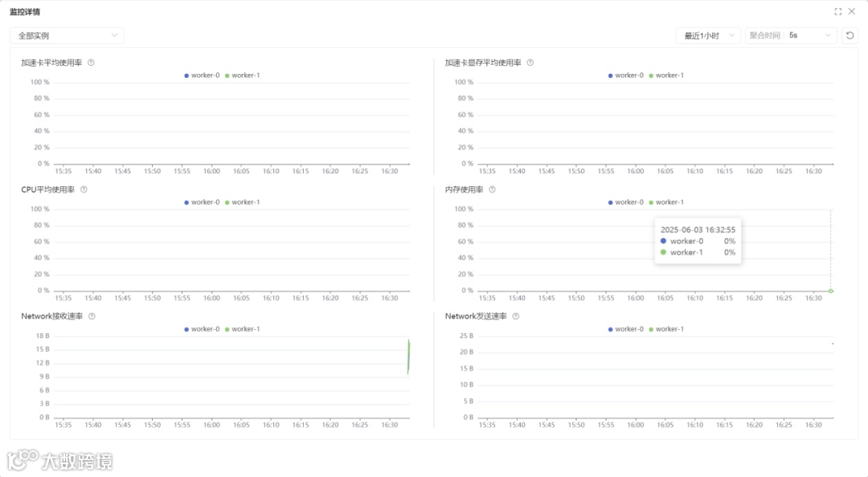Toggle worker-1 legend in 内存使用率 chart
This screenshot has width=868, height=477.
click(666, 202)
